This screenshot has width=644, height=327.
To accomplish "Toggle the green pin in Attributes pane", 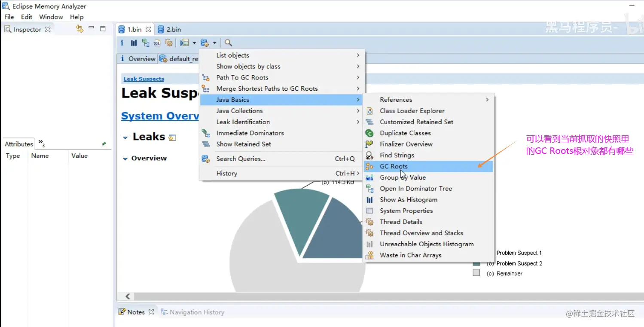I will pyautogui.click(x=104, y=144).
